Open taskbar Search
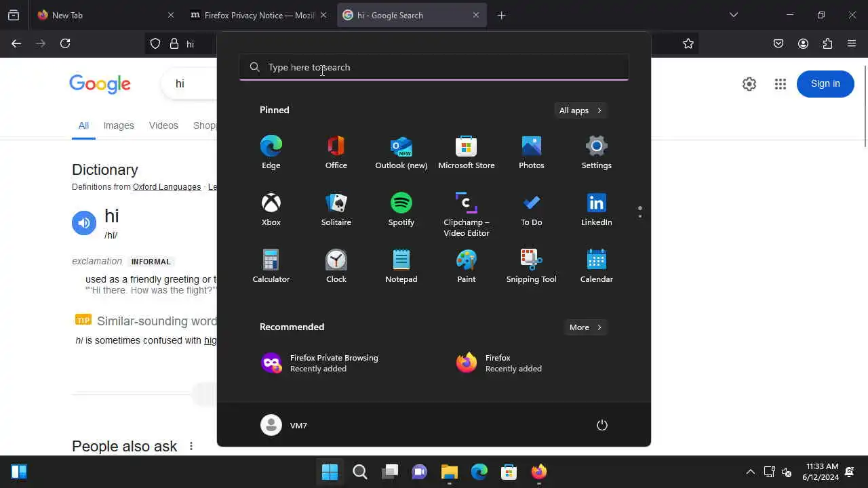 360,472
